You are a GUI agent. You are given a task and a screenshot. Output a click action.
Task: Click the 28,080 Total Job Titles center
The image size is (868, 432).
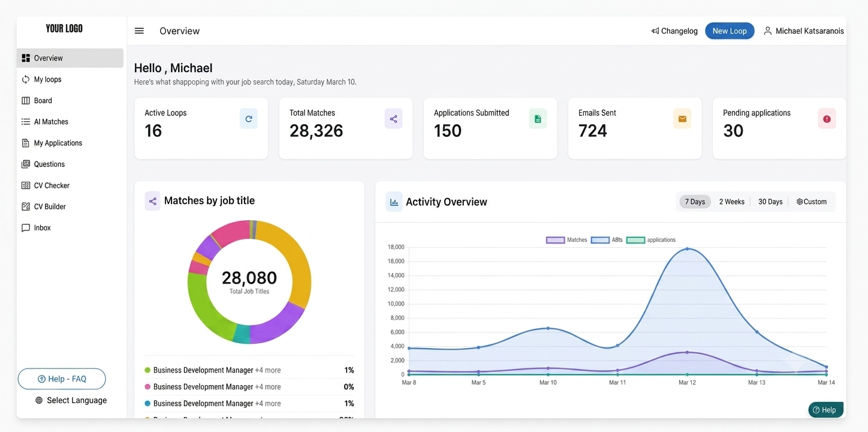pyautogui.click(x=249, y=282)
